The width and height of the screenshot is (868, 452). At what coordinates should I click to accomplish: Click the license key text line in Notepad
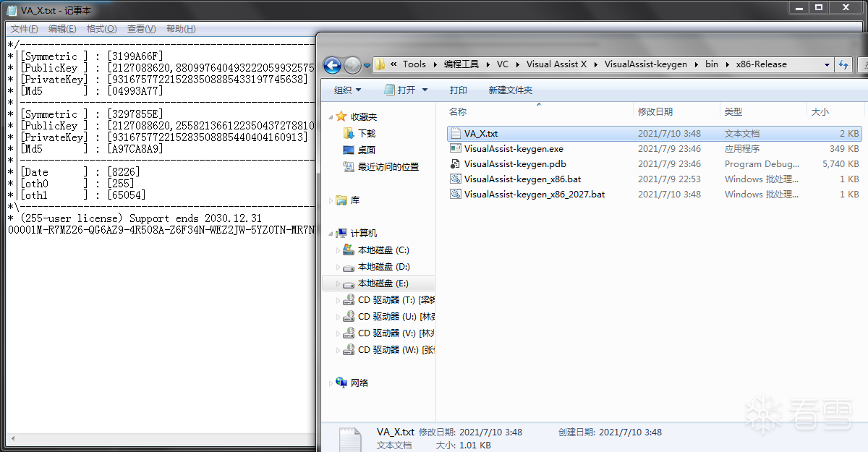point(162,230)
